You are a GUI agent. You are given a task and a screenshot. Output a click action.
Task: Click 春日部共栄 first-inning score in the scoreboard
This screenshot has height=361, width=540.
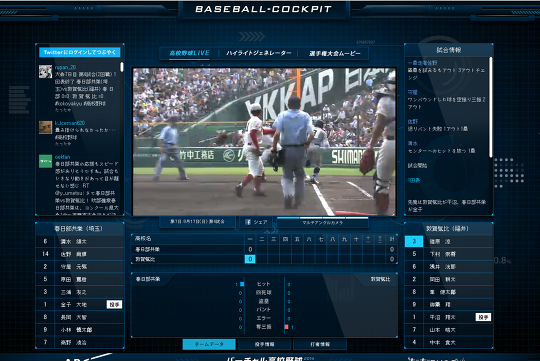point(250,249)
